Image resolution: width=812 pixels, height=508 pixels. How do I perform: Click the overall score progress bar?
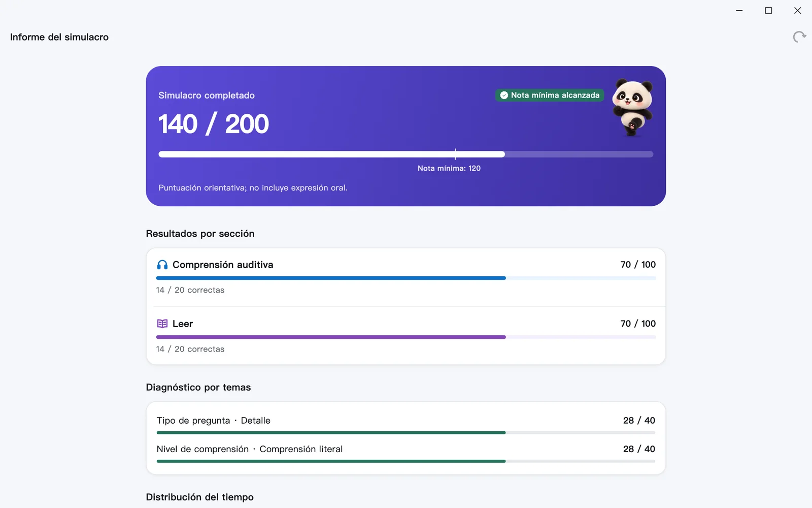coord(406,154)
